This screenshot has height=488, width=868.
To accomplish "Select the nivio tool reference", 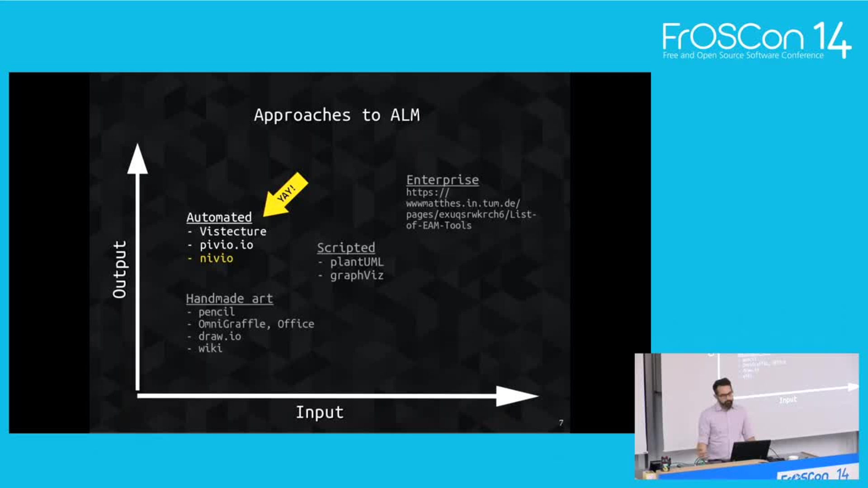I will pyautogui.click(x=217, y=258).
